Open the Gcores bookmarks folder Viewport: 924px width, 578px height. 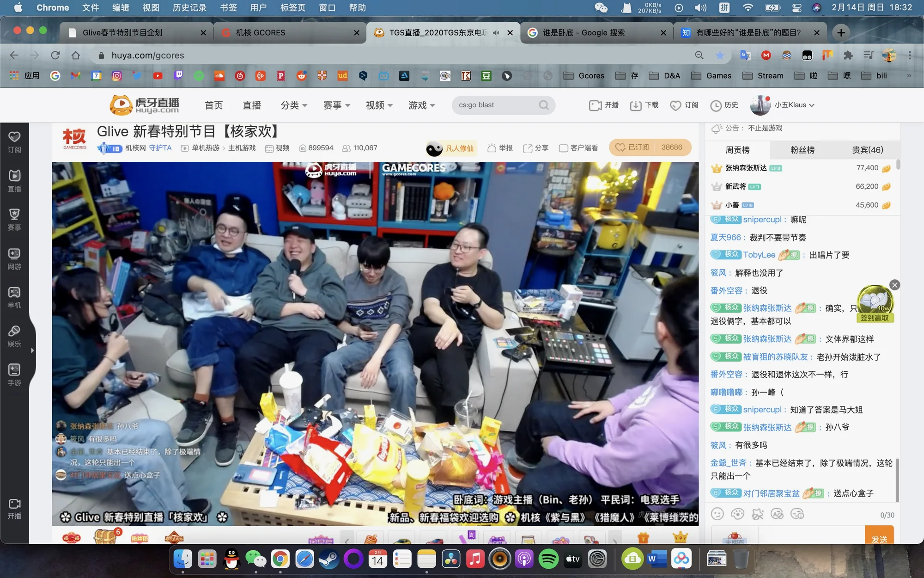click(x=584, y=76)
